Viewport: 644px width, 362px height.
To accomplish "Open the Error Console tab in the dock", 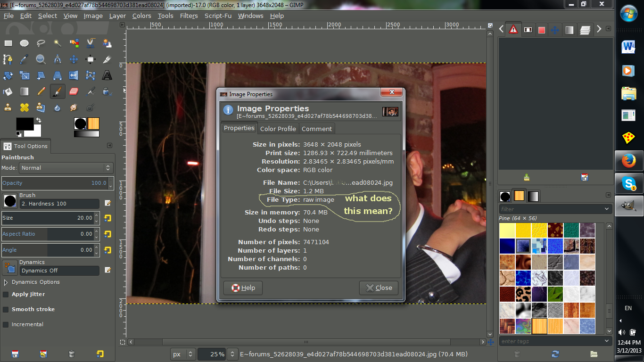I will pos(513,29).
